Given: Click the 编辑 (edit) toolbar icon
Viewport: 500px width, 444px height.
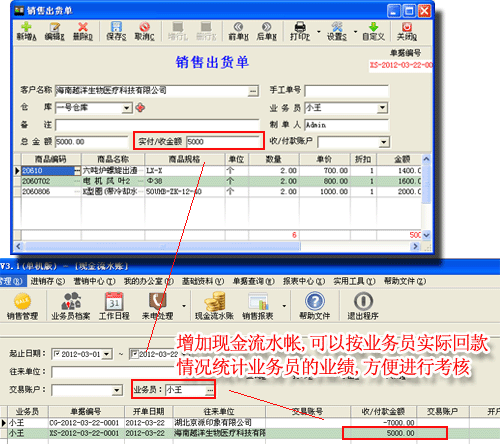Looking at the screenshot, I should [x=54, y=27].
